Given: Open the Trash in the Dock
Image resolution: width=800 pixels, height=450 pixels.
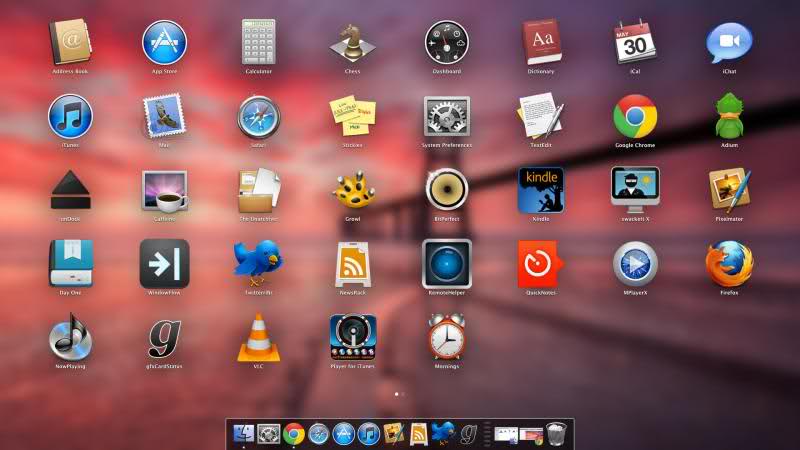Looking at the screenshot, I should (556, 434).
